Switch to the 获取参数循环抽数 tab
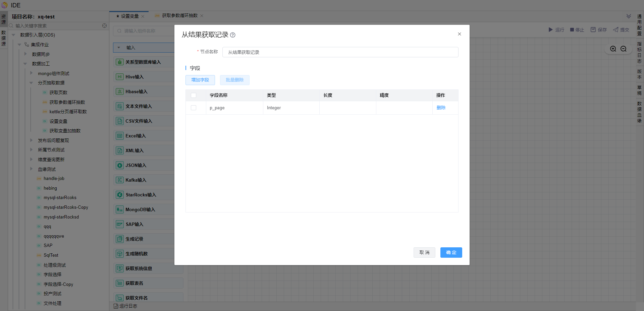The width and height of the screenshot is (644, 311). [179, 16]
